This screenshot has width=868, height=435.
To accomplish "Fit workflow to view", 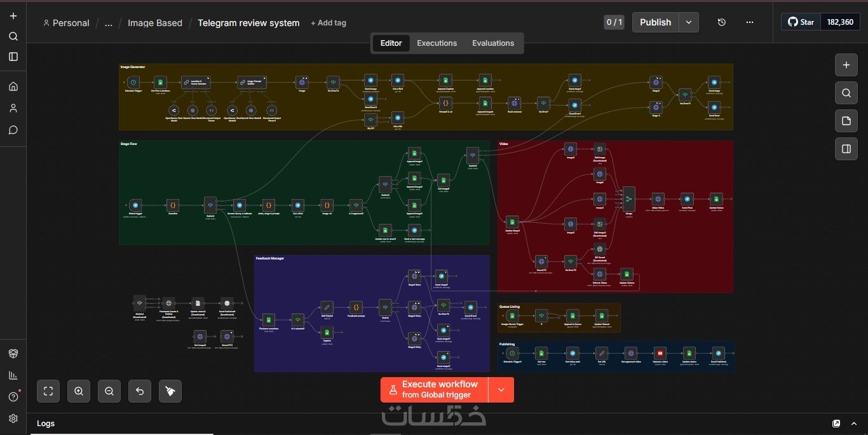I will coord(48,391).
